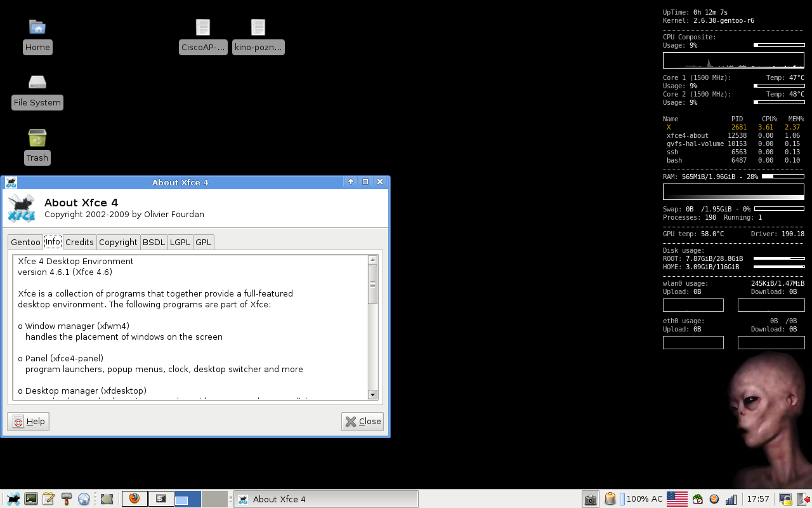Image resolution: width=812 pixels, height=508 pixels.
Task: Launch the web browser globe icon
Action: (x=84, y=499)
